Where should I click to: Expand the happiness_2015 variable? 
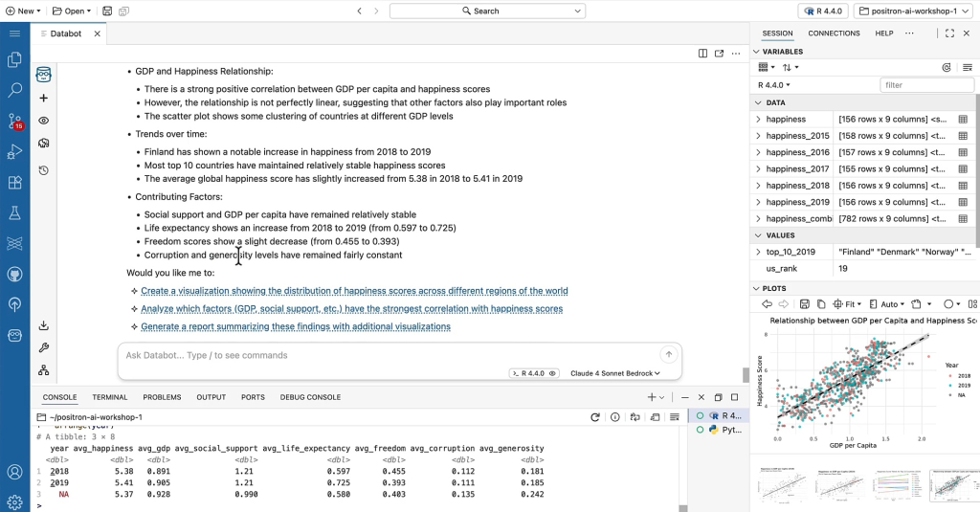[758, 136]
